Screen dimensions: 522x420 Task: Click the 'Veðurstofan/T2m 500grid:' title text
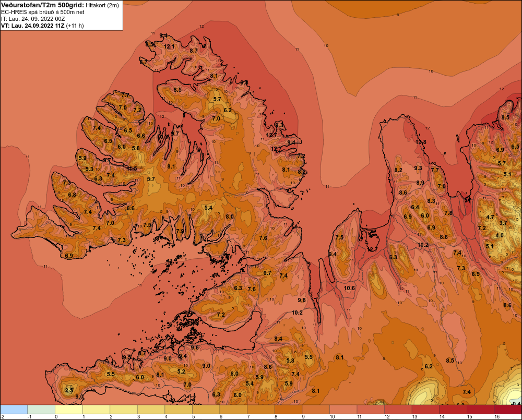point(43,5)
